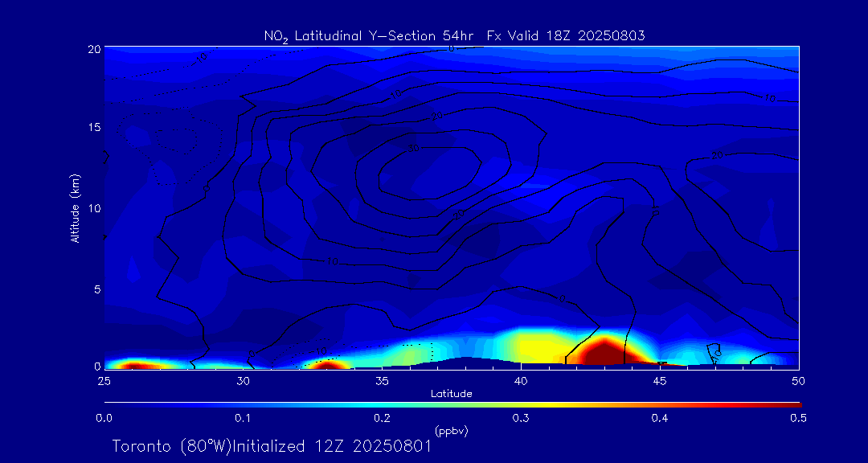
Task: Click the 0.0 label on the color scale
Action: pos(104,418)
